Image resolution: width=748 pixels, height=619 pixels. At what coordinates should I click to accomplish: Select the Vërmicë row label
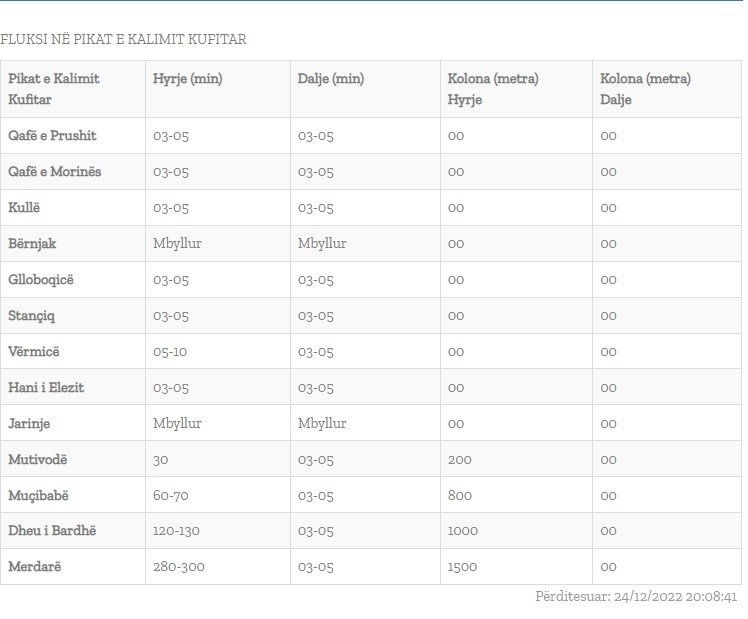34,352
